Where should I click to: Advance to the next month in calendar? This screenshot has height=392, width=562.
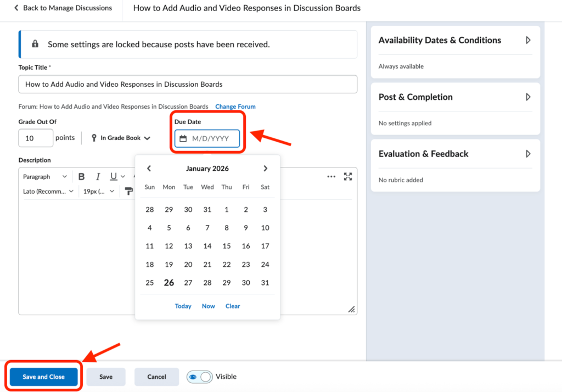[266, 169]
